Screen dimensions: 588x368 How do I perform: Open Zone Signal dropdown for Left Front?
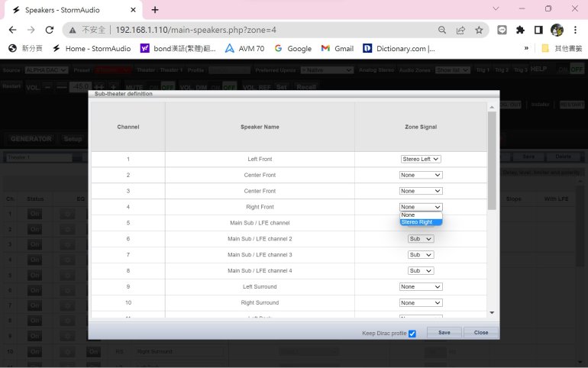421,159
